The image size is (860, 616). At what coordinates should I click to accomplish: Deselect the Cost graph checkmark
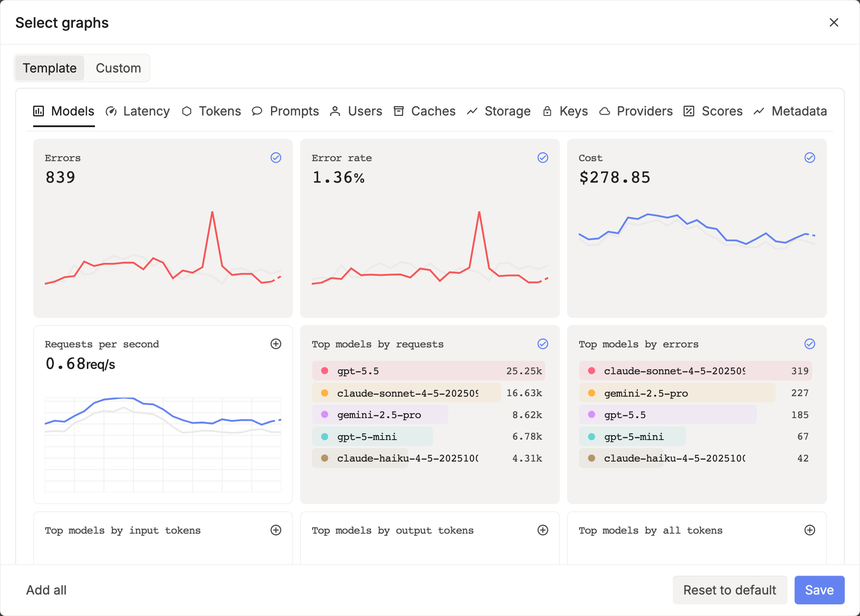[810, 158]
